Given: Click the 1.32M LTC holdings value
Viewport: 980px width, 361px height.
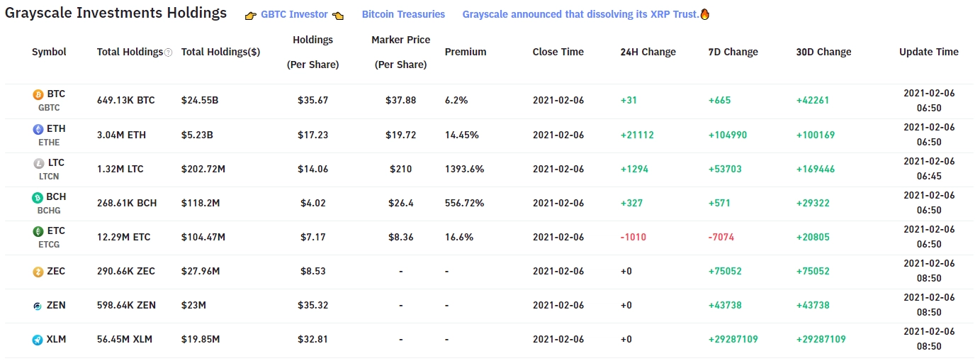Looking at the screenshot, I should 120,169.
